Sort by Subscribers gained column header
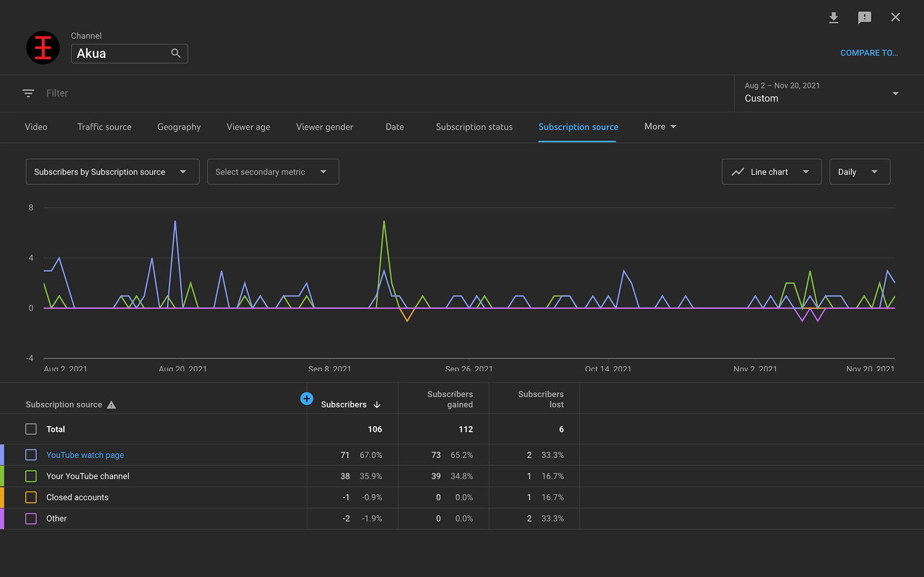The height and width of the screenshot is (577, 924). coord(450,399)
